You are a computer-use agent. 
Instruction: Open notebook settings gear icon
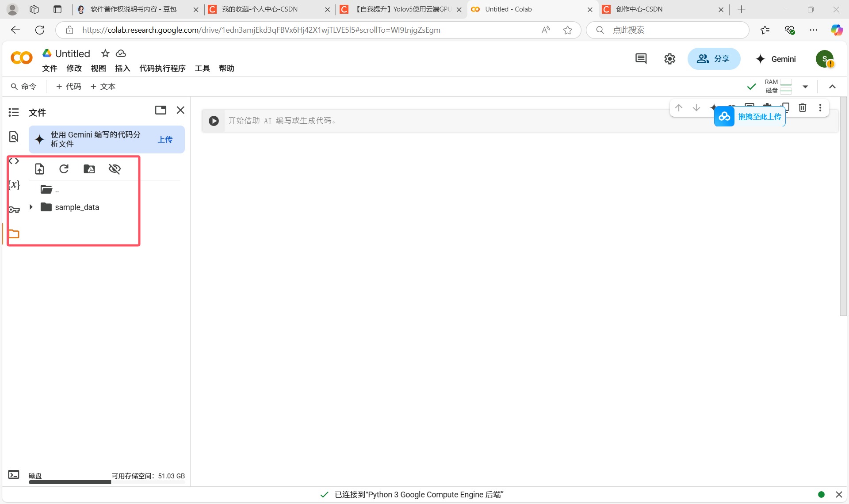pyautogui.click(x=669, y=59)
